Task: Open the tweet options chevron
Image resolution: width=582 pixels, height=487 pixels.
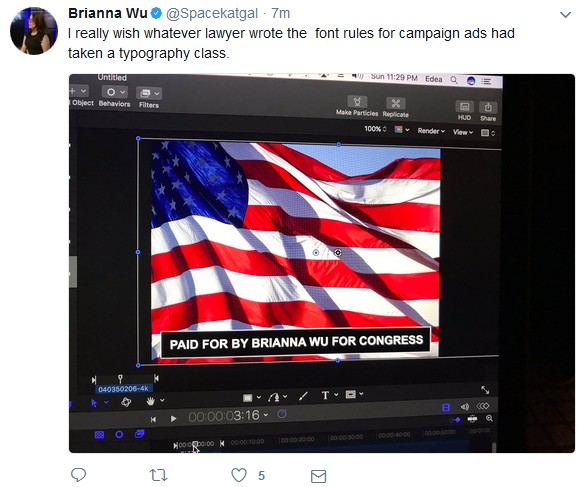Action: (x=565, y=15)
